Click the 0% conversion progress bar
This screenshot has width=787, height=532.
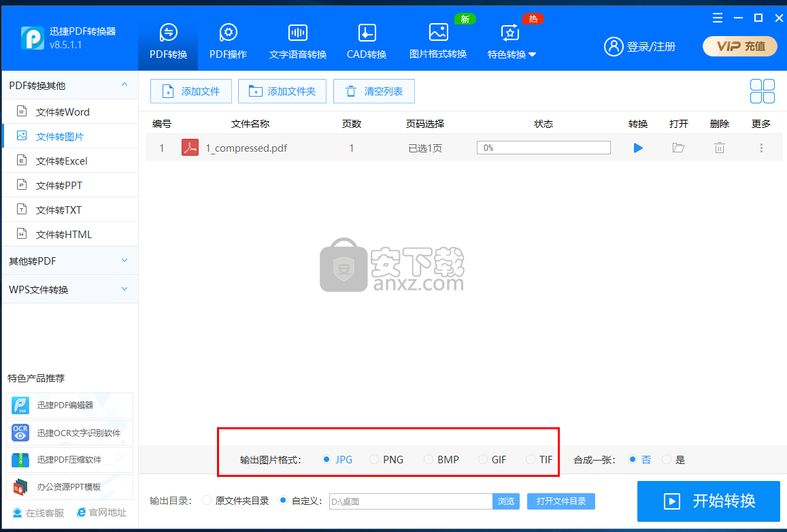[x=543, y=148]
